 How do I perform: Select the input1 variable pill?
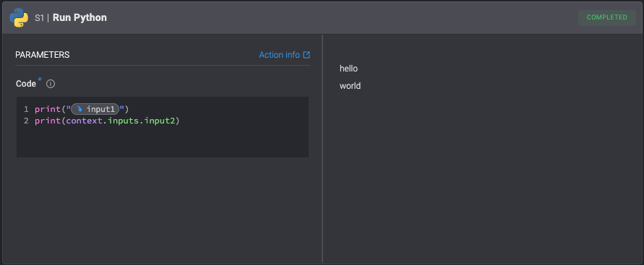(x=95, y=109)
